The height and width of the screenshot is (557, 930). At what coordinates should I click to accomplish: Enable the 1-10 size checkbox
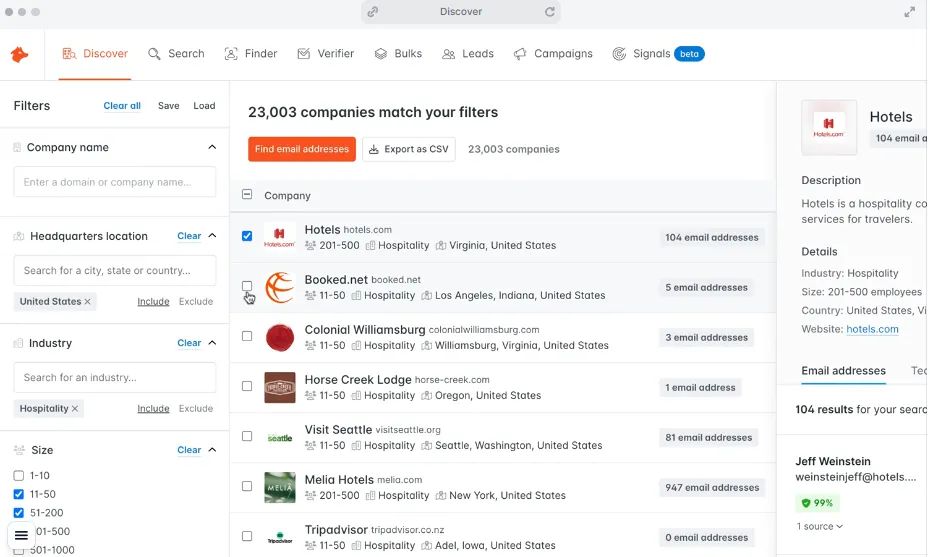19,476
